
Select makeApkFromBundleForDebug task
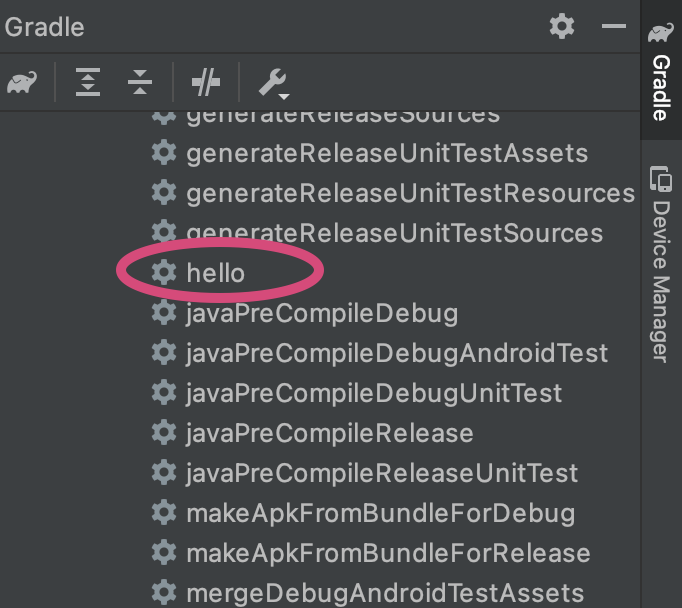[380, 513]
